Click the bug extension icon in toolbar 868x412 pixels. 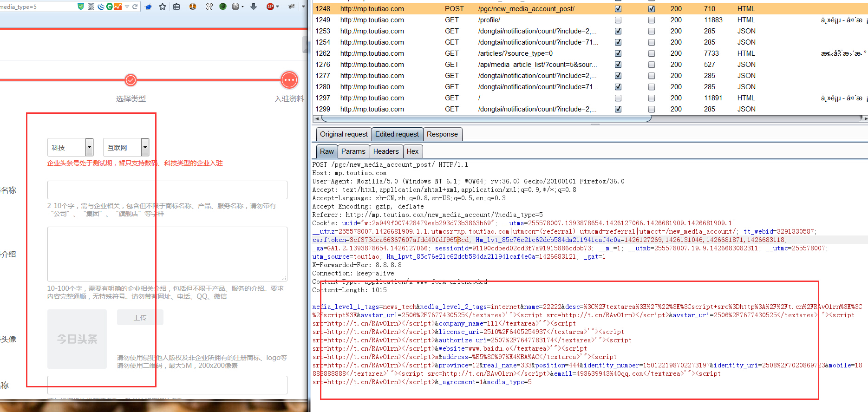click(292, 7)
